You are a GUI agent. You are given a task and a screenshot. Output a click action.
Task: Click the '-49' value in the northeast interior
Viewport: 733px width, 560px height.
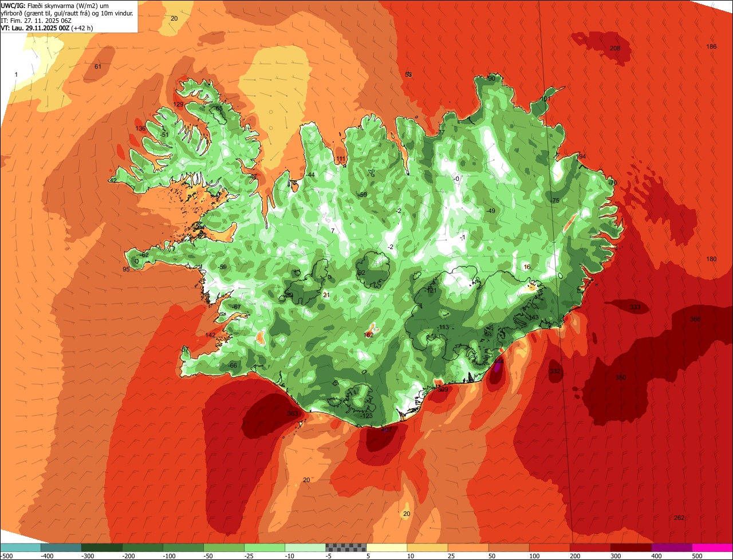490,211
